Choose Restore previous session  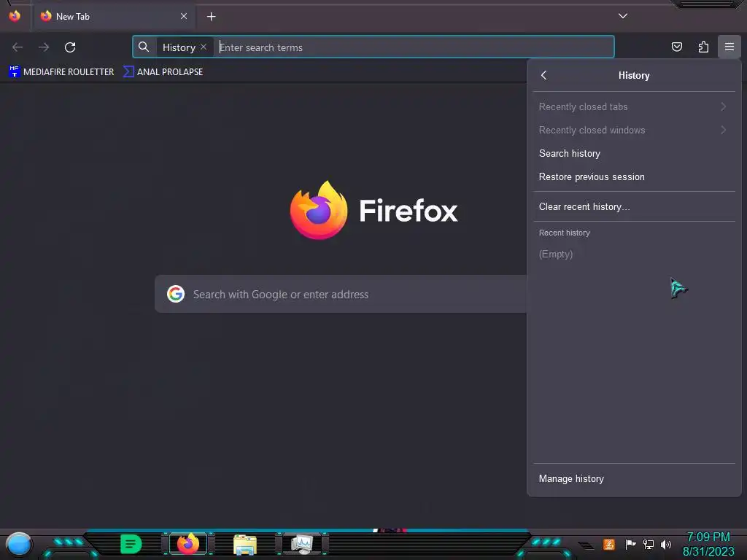coord(634,176)
